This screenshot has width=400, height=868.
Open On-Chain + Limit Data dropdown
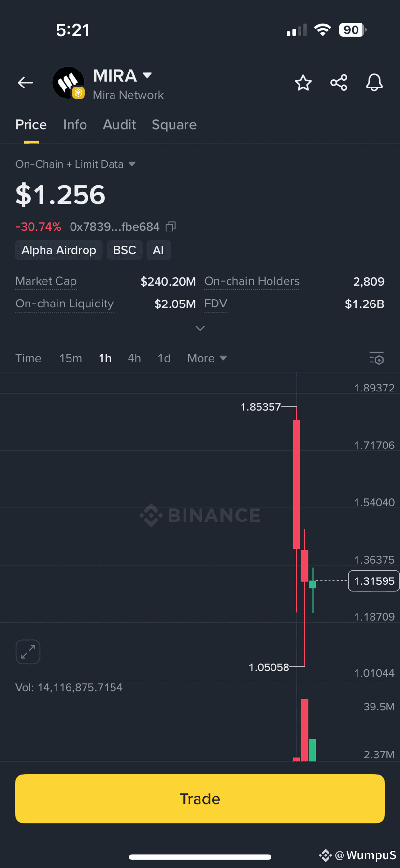coord(75,164)
